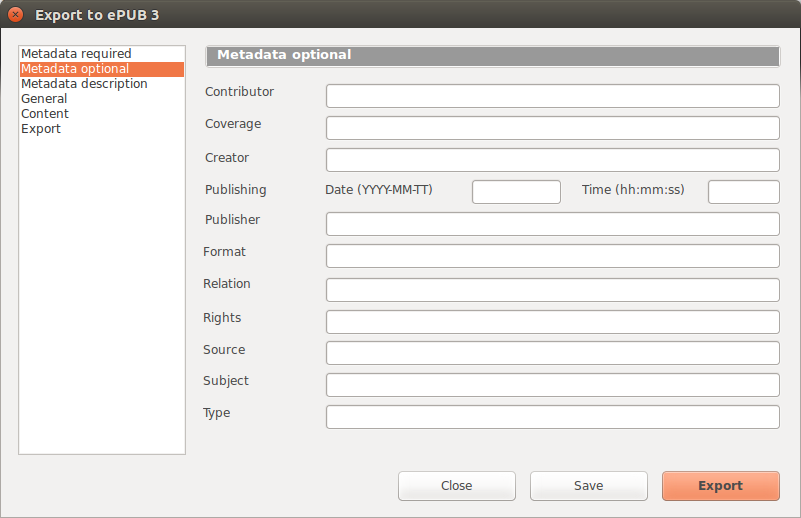Image resolution: width=801 pixels, height=518 pixels.
Task: Click the Subject text field
Action: [x=553, y=385]
